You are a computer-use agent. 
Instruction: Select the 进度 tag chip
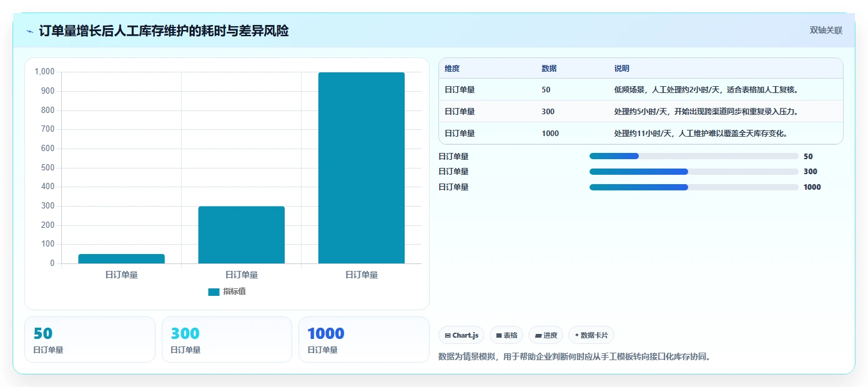pyautogui.click(x=546, y=335)
